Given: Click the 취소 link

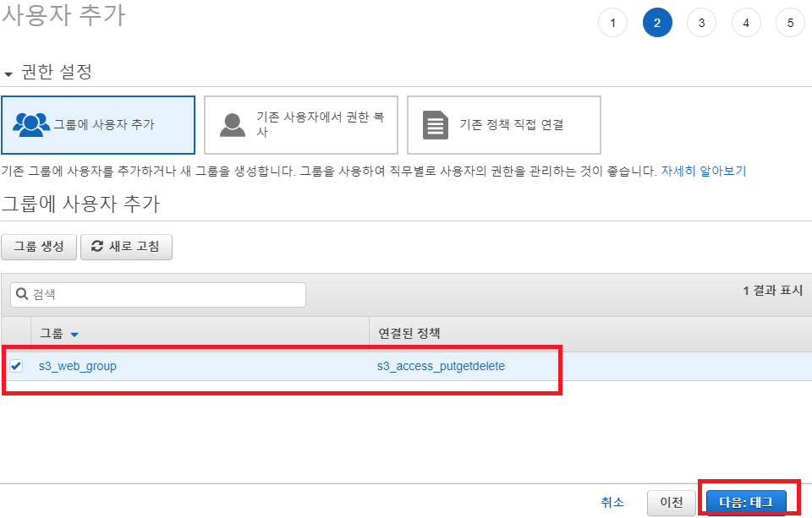Looking at the screenshot, I should tap(612, 502).
